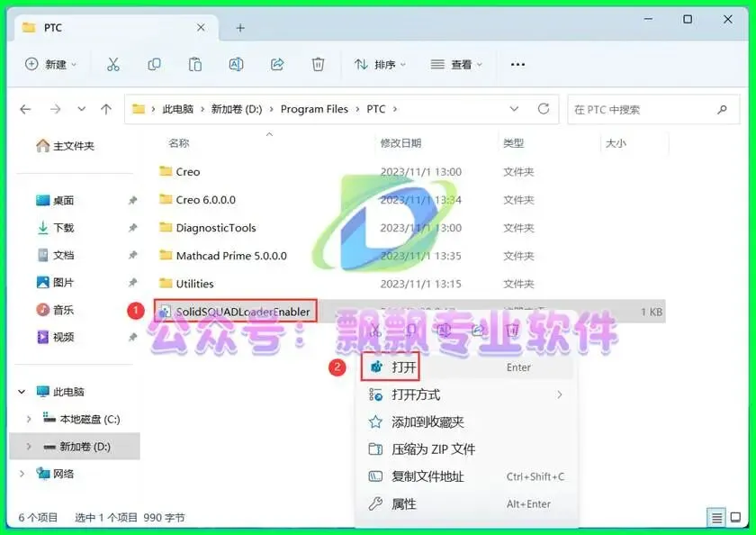756x535 pixels.
Task: Click Program Files in the address breadcrumb
Action: point(314,110)
